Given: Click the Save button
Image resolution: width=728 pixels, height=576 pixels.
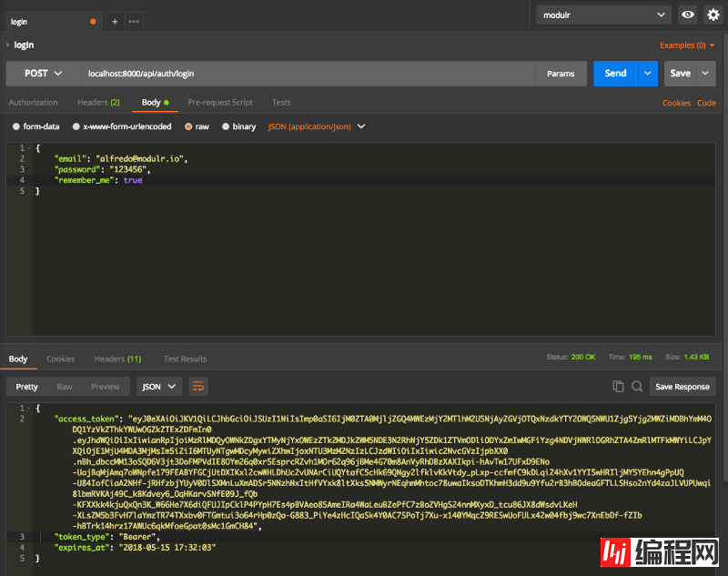Looking at the screenshot, I should click(x=680, y=74).
